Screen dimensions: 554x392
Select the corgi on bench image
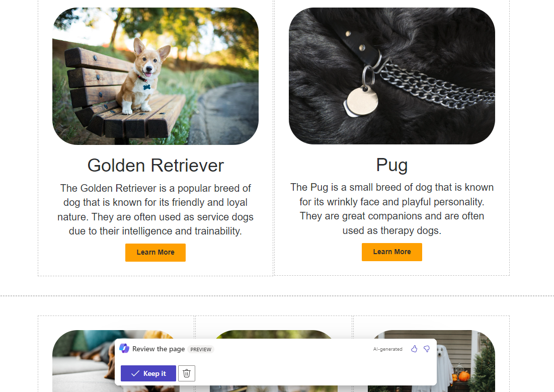(155, 76)
